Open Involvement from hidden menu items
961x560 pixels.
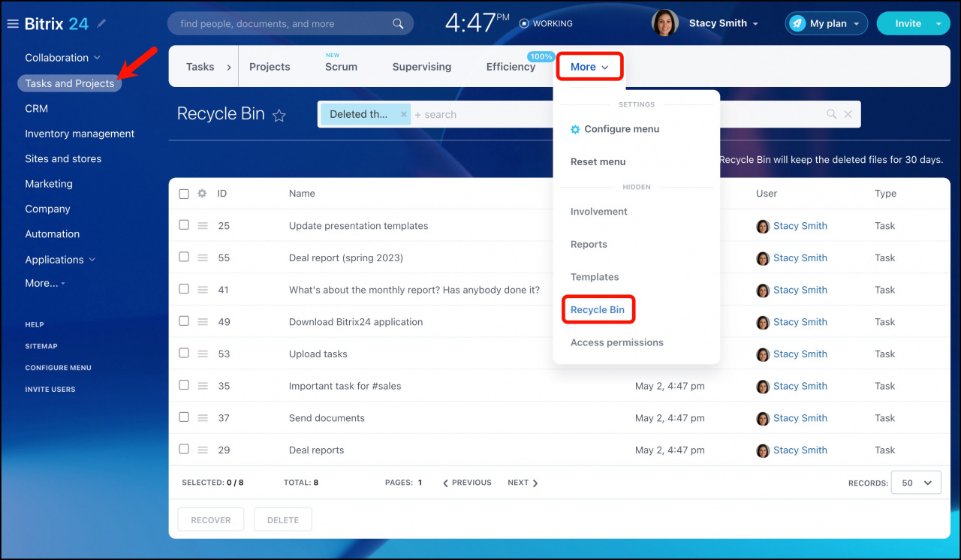tap(599, 212)
